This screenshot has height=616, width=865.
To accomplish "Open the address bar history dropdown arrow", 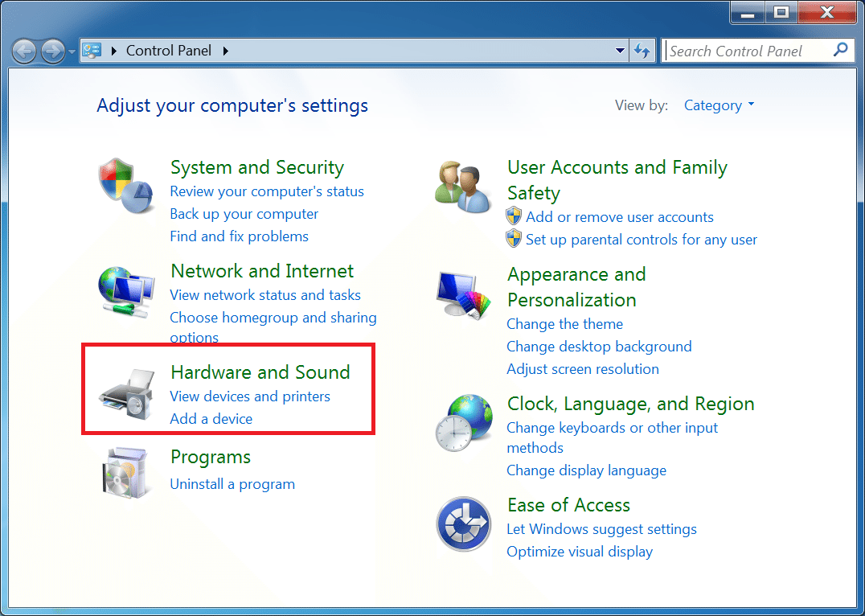I will click(x=620, y=51).
